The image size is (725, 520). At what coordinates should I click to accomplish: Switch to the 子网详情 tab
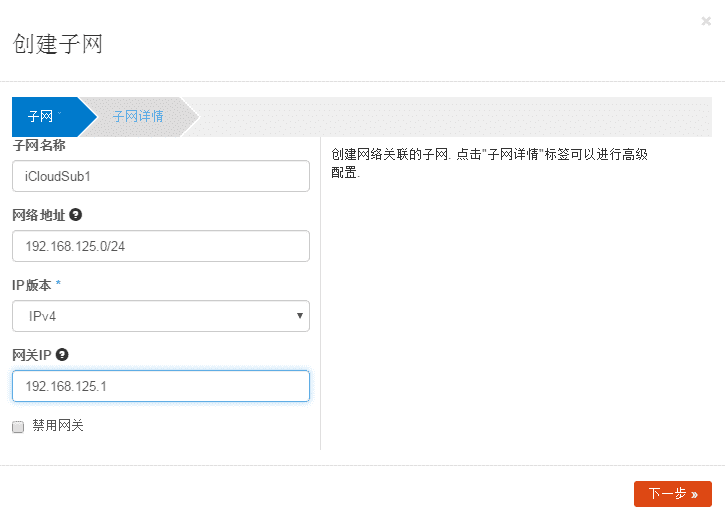[138, 116]
